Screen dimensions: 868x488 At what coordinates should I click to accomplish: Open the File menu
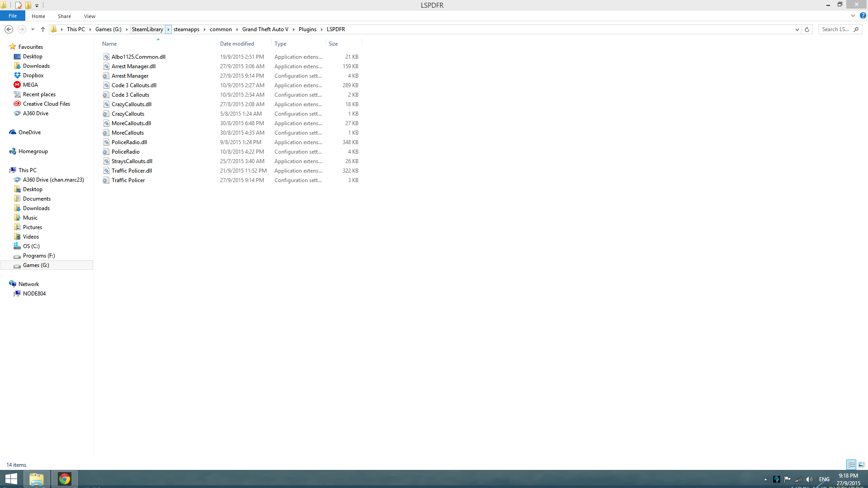[13, 16]
